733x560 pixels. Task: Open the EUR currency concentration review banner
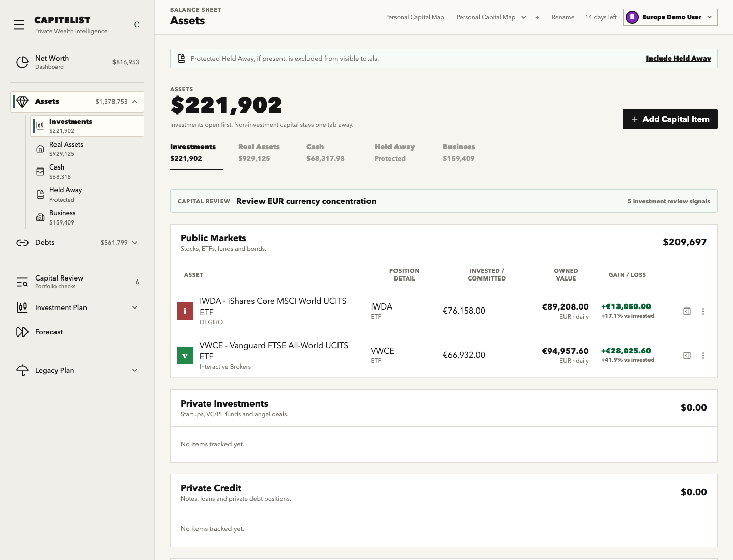(x=443, y=201)
